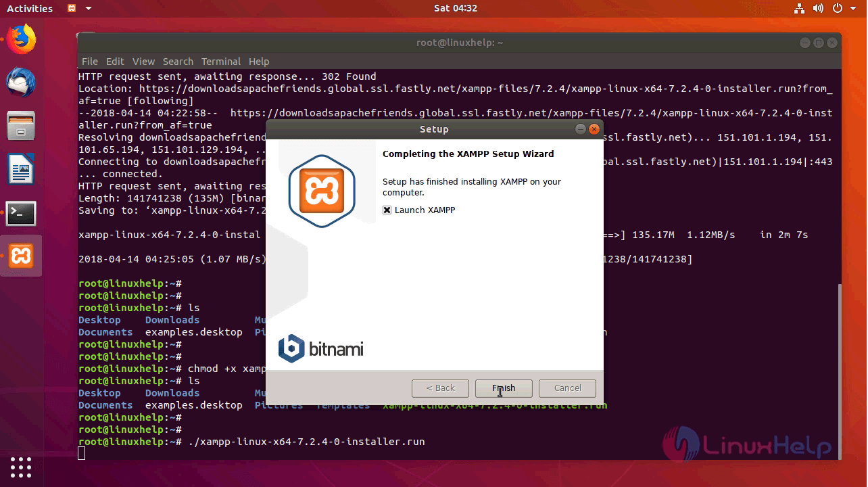Open the terminal File menu
This screenshot has width=868, height=487.
click(90, 61)
